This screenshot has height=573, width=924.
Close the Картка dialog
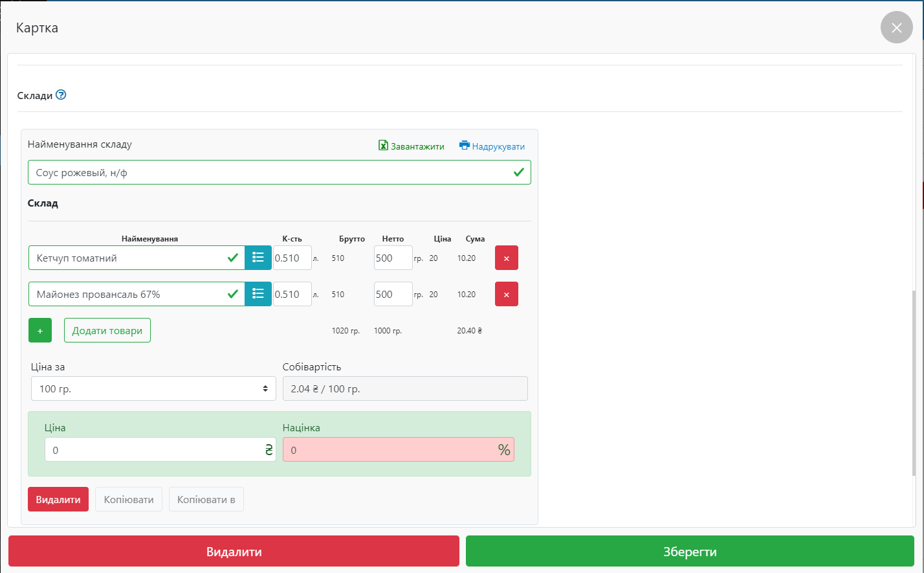(x=896, y=28)
